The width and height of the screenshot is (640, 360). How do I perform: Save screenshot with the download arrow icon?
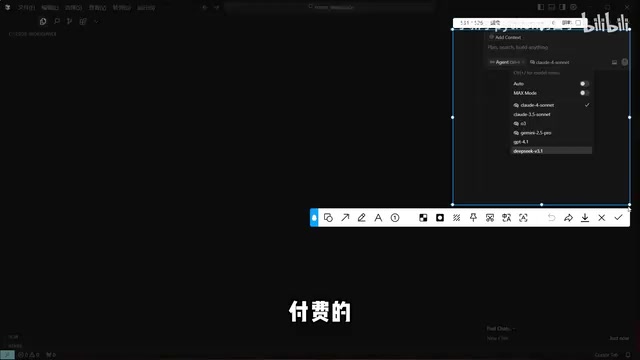pyautogui.click(x=585, y=218)
